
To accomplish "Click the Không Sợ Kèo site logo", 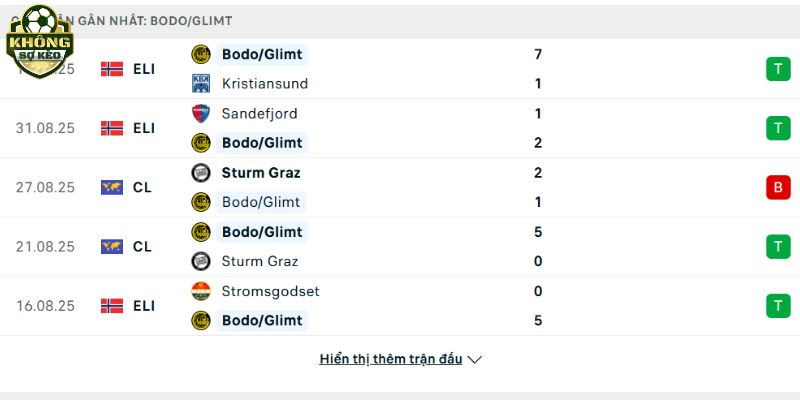I will (x=40, y=42).
